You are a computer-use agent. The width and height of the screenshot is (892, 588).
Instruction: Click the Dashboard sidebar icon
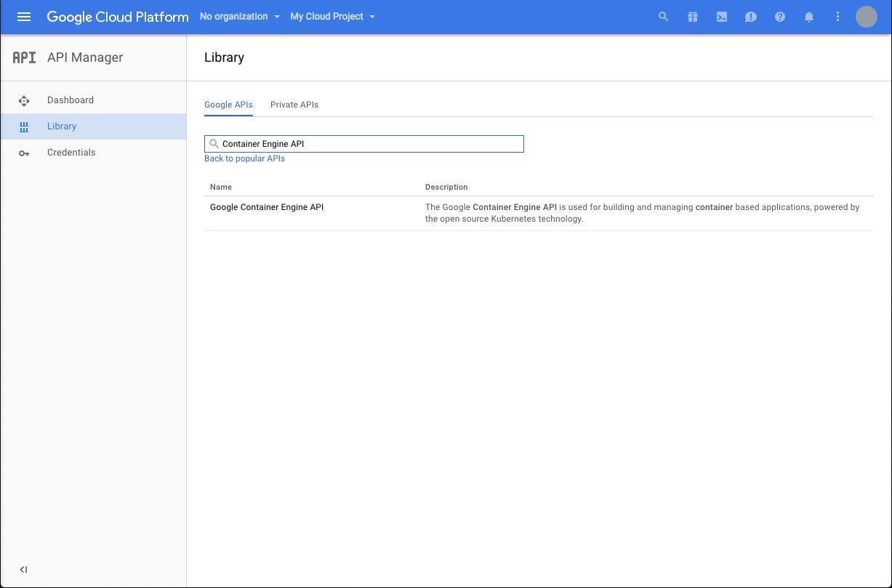pyautogui.click(x=24, y=101)
